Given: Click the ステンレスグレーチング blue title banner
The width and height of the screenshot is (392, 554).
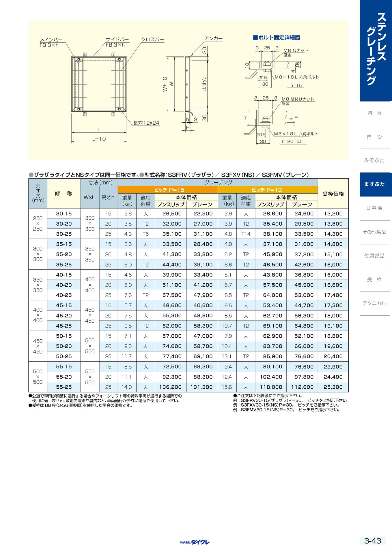Looking at the screenshot, I should [x=376, y=50].
